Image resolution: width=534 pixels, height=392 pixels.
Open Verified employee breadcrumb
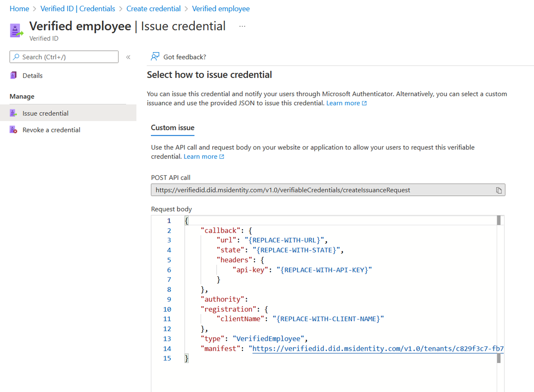tap(221, 9)
